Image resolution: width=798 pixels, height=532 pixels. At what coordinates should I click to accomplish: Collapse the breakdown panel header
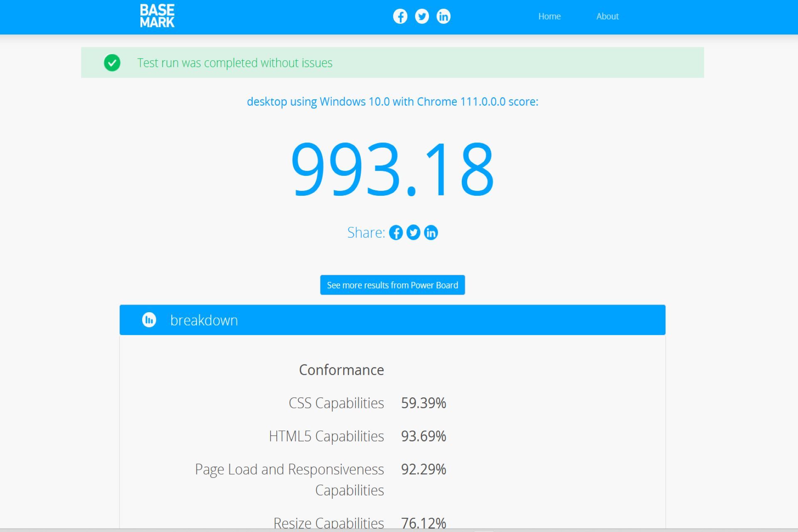click(x=392, y=320)
